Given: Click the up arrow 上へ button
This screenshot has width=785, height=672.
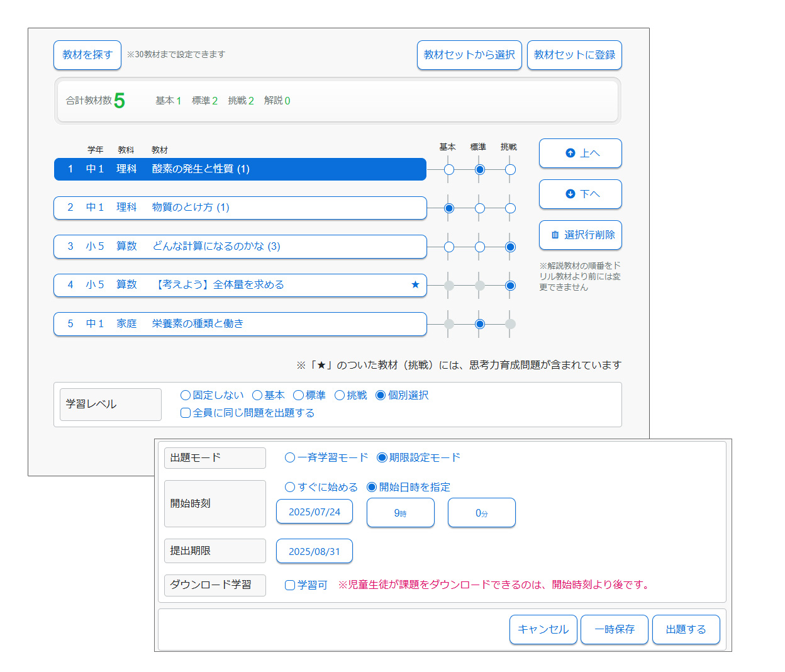Looking at the screenshot, I should coord(580,154).
